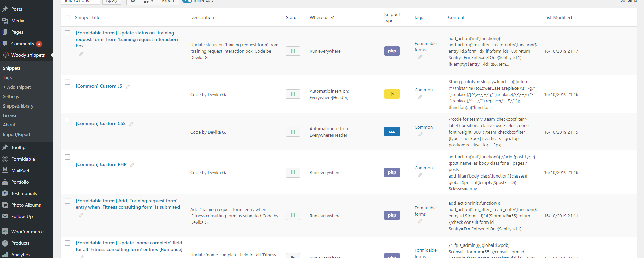Viewport: 644px width, 258px height.
Task: Go to Snippets library in the sidebar
Action: pos(18,106)
